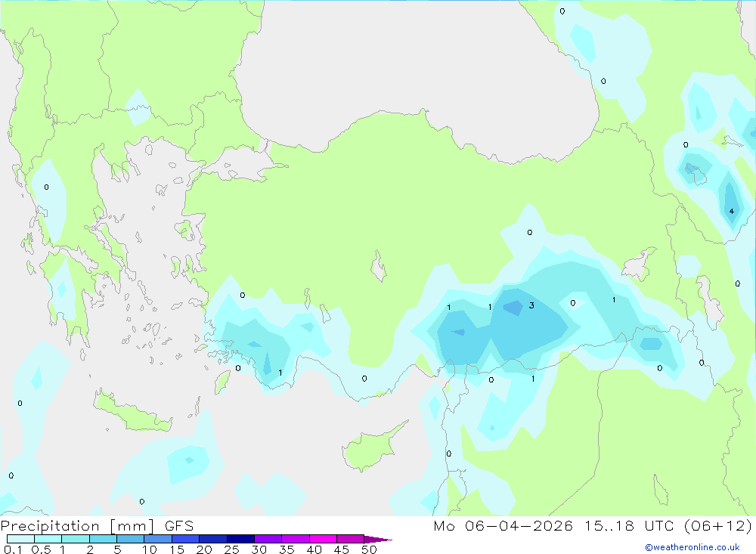Click the 1–2 mm legend swatch
The width and height of the screenshot is (756, 554).
[x=75, y=539]
